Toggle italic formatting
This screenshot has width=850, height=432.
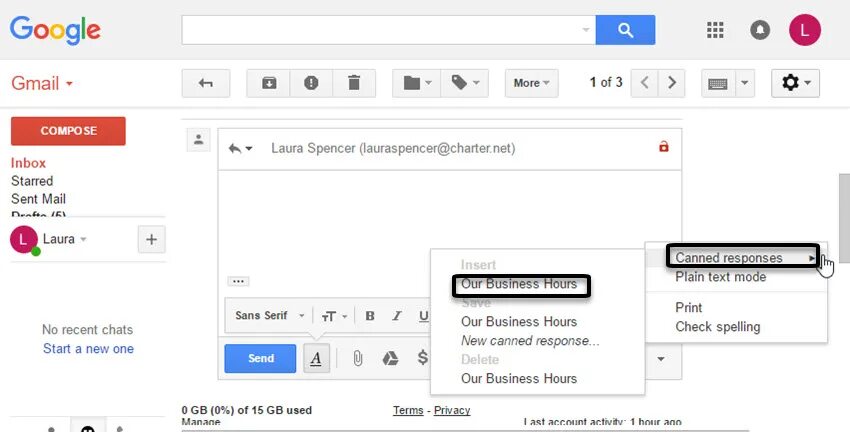(397, 315)
